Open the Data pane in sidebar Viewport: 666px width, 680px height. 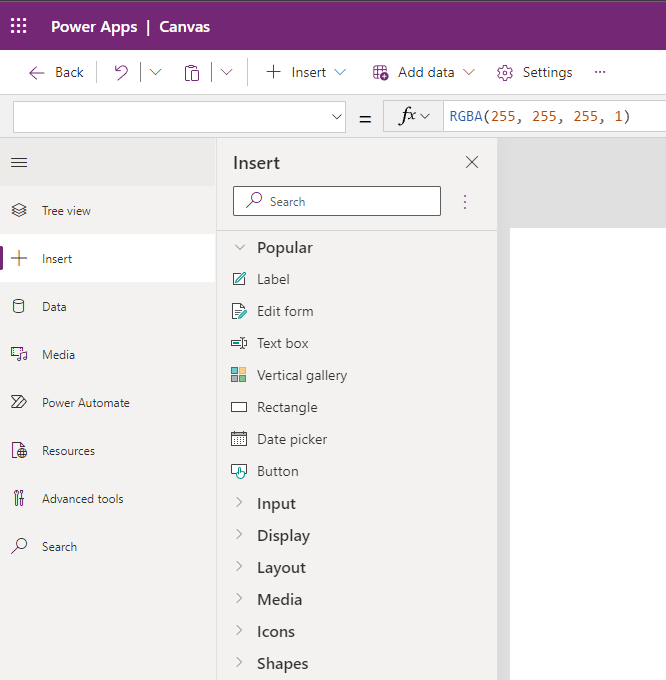click(x=54, y=307)
